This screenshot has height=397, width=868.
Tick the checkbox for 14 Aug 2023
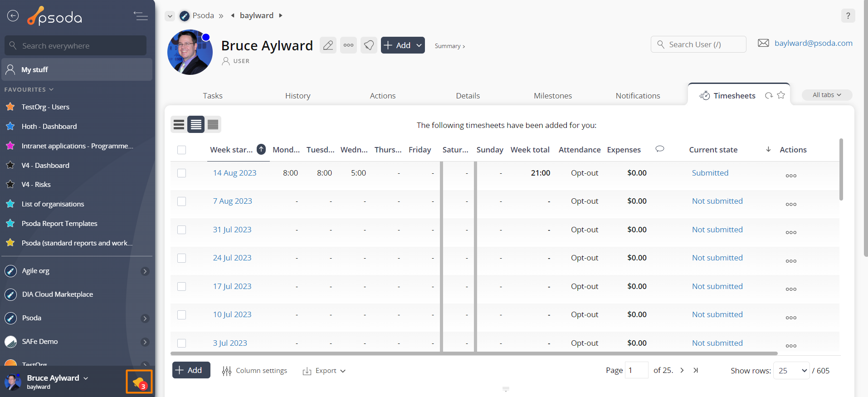(181, 173)
